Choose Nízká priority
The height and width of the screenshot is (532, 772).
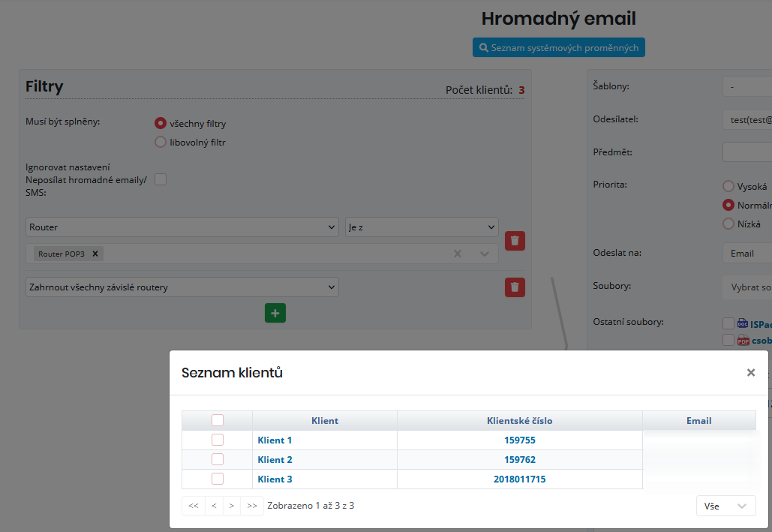click(728, 224)
